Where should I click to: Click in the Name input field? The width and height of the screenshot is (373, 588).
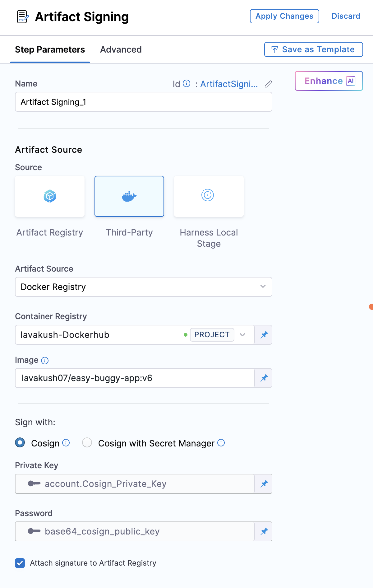click(x=143, y=102)
